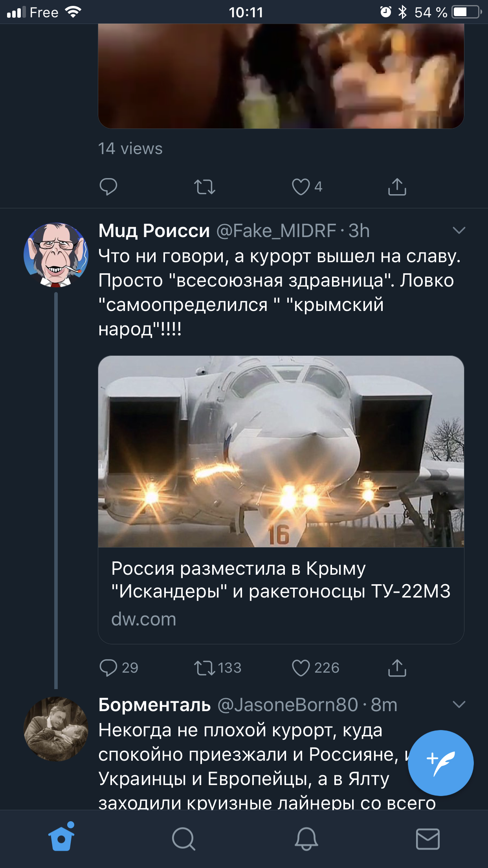Image resolution: width=488 pixels, height=868 pixels.
Task: Like the tweet with 226 likes
Action: 301,668
